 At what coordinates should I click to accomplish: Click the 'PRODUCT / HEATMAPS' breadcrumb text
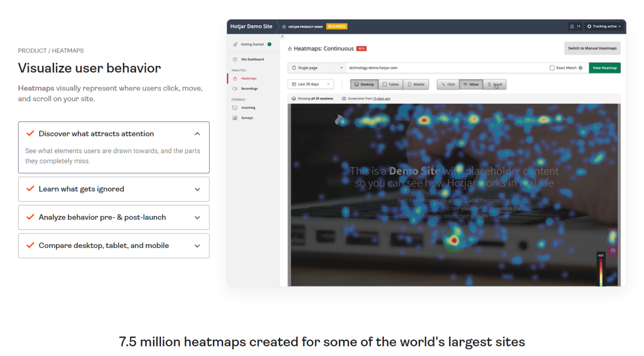(x=51, y=51)
